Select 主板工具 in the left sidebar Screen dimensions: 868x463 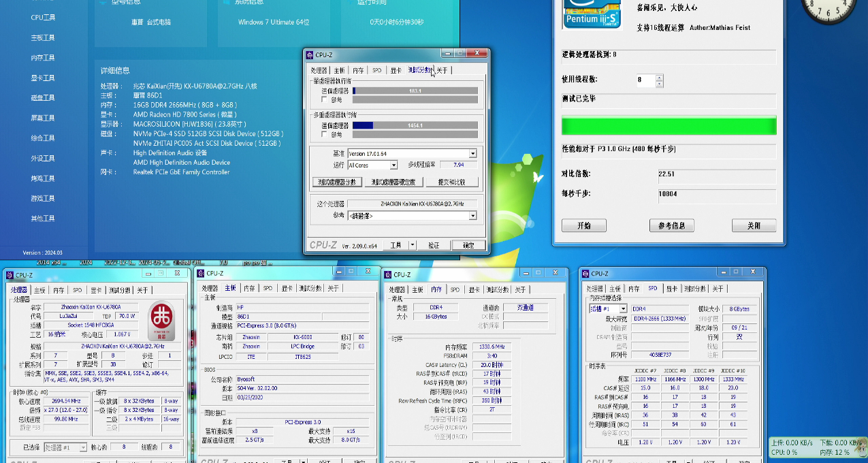43,37
